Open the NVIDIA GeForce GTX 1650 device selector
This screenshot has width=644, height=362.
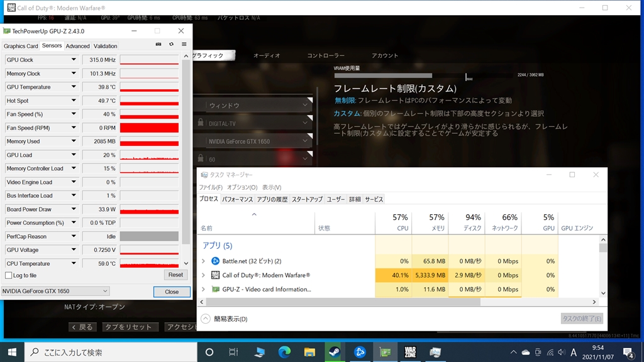[55, 291]
